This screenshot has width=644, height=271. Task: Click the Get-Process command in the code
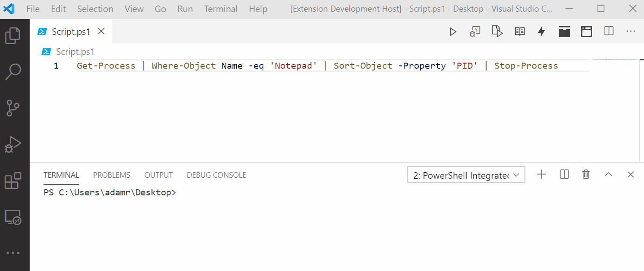tap(106, 66)
